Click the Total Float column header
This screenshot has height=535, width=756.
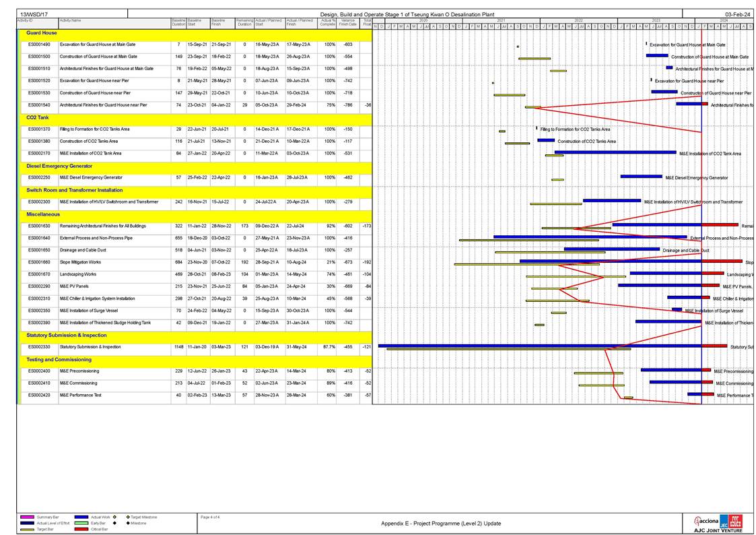pyautogui.click(x=366, y=23)
